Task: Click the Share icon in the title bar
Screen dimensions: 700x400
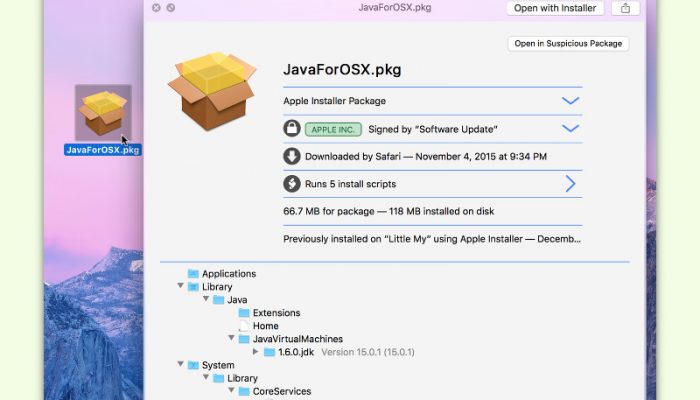Action: [625, 8]
